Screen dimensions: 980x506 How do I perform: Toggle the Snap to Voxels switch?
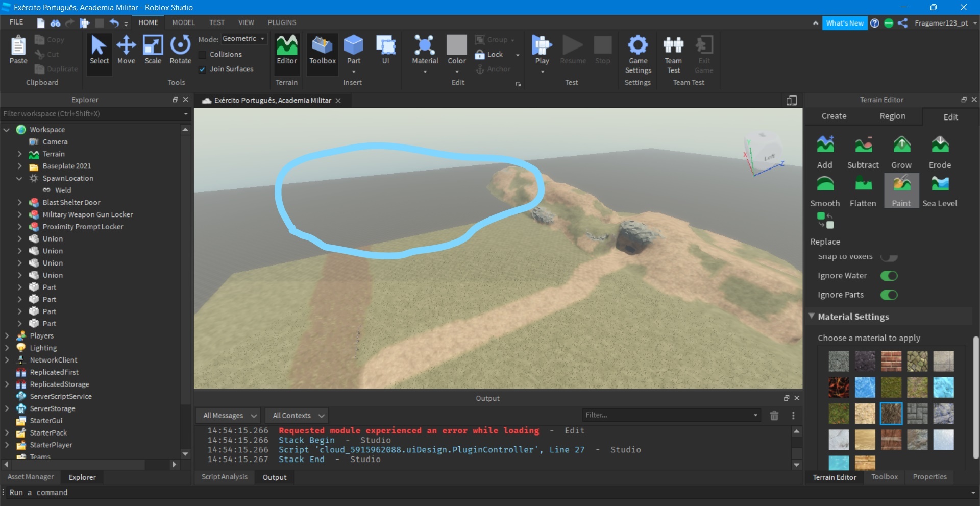point(889,257)
